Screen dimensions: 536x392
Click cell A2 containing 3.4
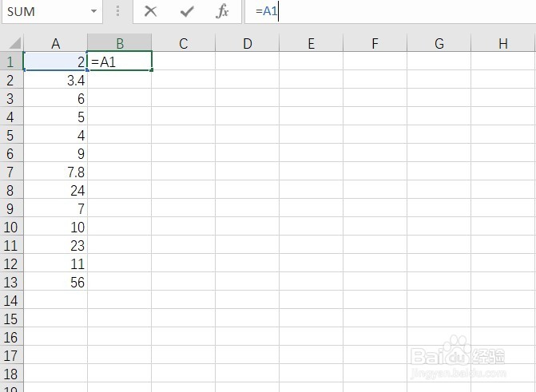[55, 80]
